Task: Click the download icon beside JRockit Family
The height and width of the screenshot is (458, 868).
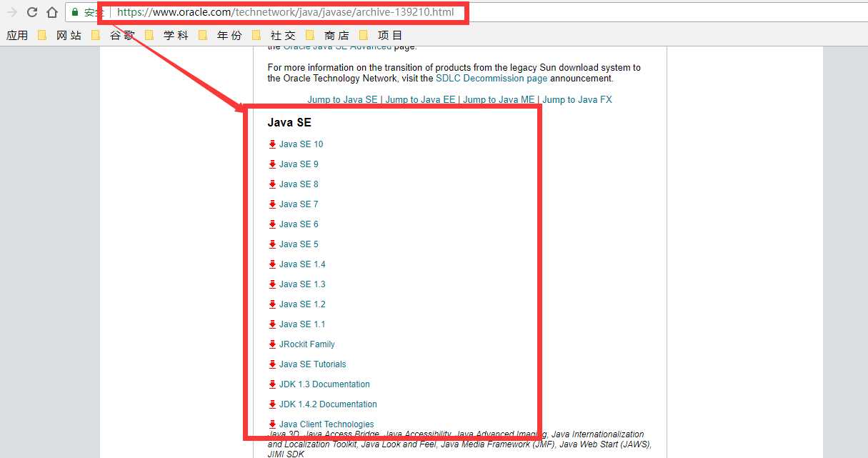Action: [x=272, y=344]
